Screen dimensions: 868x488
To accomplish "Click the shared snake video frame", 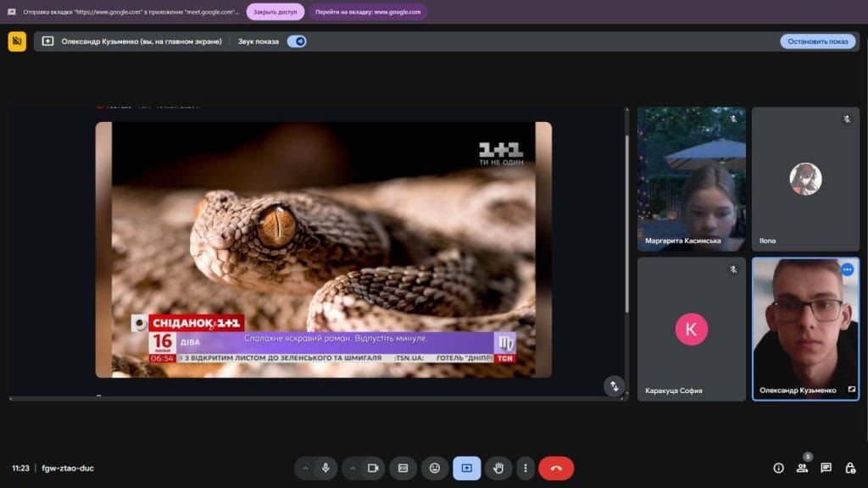I will pos(323,250).
